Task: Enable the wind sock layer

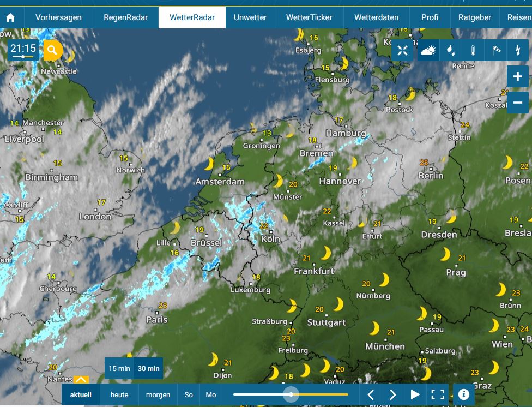Action: point(495,50)
